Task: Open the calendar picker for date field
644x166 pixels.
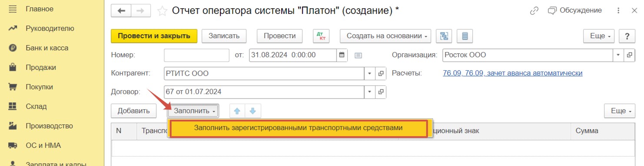Action: click(x=342, y=55)
